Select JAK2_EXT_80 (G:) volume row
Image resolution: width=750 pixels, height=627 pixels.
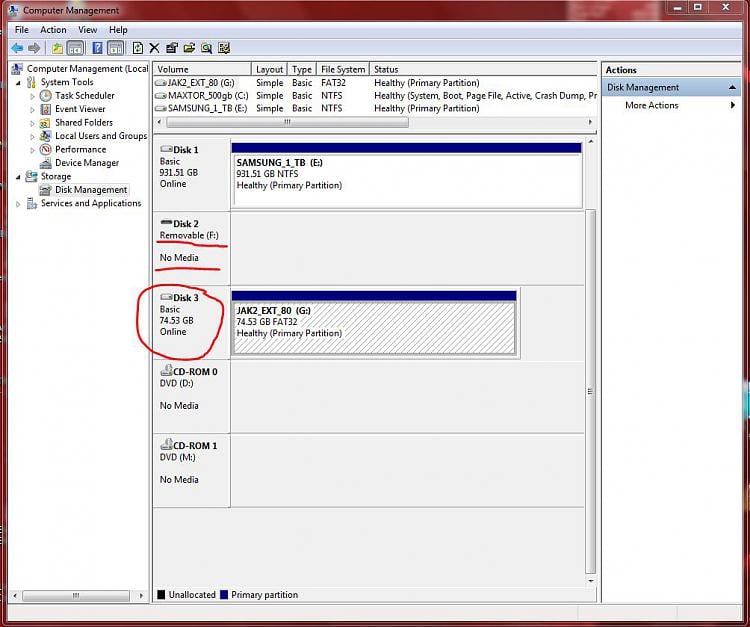tap(375, 83)
